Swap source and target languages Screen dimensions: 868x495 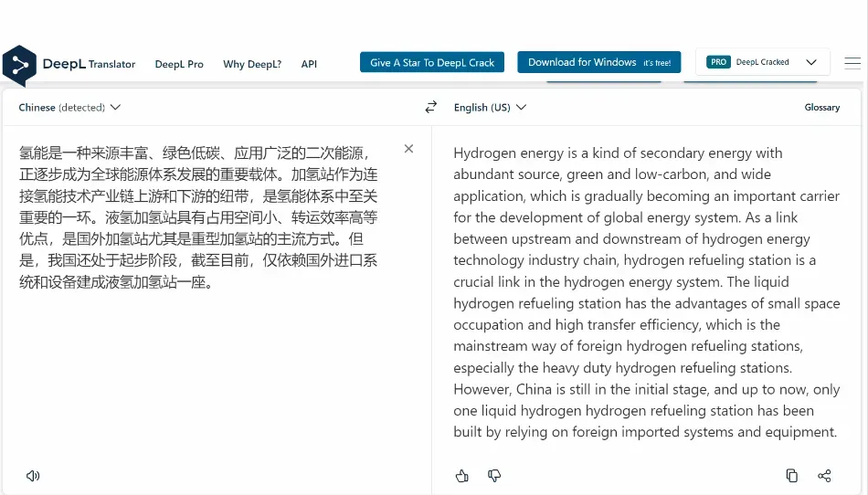[430, 107]
